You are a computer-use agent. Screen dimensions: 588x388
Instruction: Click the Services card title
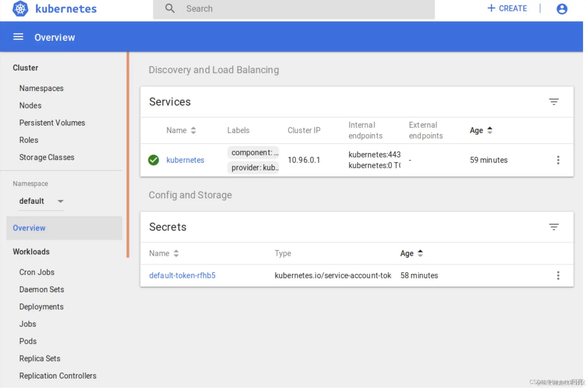pyautogui.click(x=170, y=102)
